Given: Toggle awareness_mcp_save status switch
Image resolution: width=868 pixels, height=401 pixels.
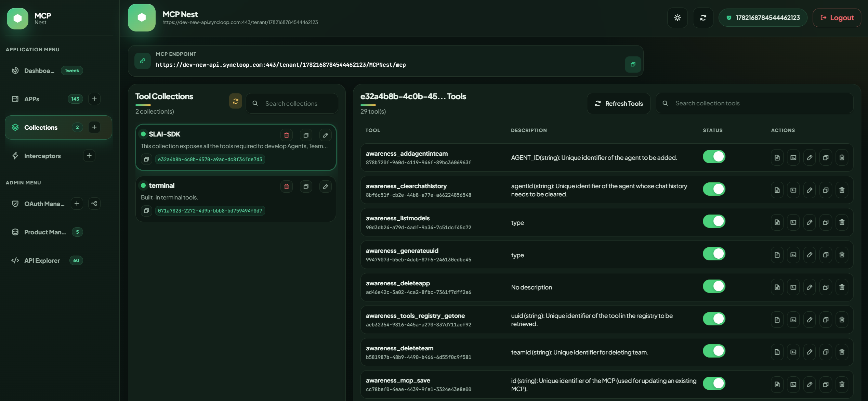Looking at the screenshot, I should 714,384.
